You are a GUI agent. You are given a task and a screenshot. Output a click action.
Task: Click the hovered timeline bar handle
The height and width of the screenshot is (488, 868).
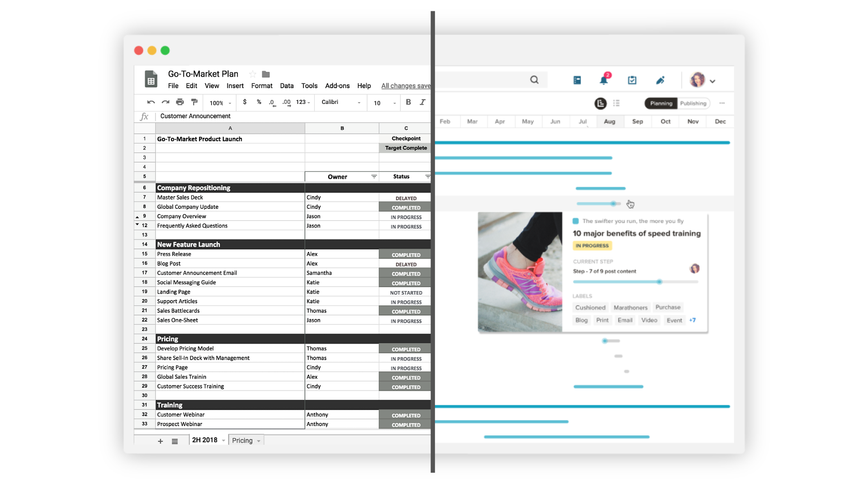[x=613, y=204]
